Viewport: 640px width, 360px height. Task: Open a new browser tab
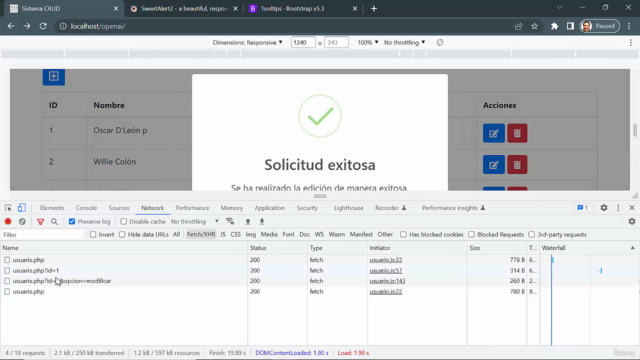(374, 9)
